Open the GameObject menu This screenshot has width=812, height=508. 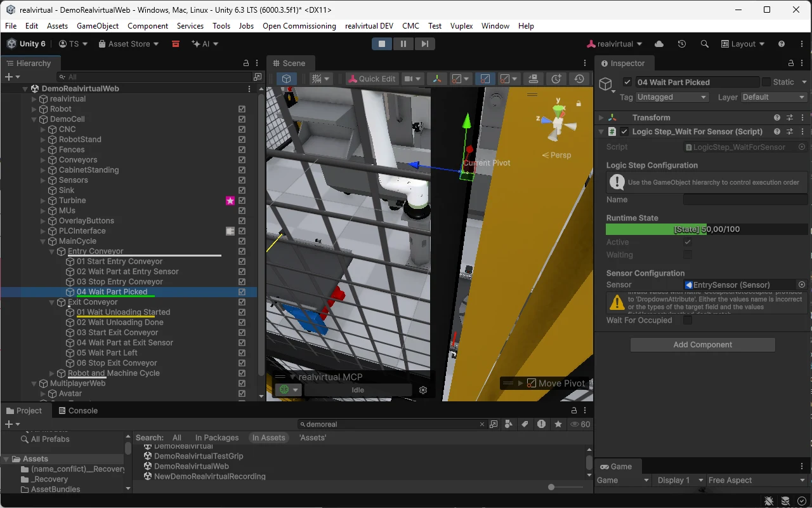point(98,26)
